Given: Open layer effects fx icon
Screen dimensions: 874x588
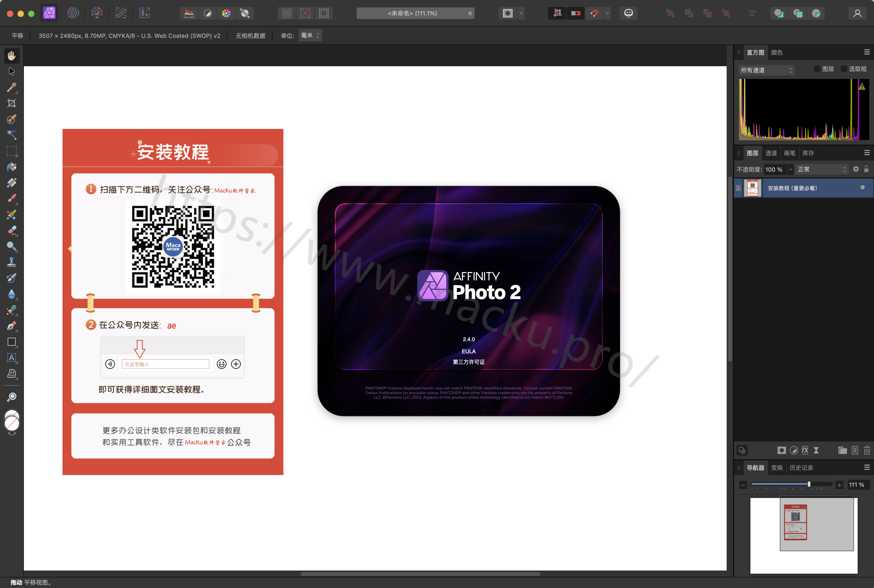Looking at the screenshot, I should (x=805, y=450).
